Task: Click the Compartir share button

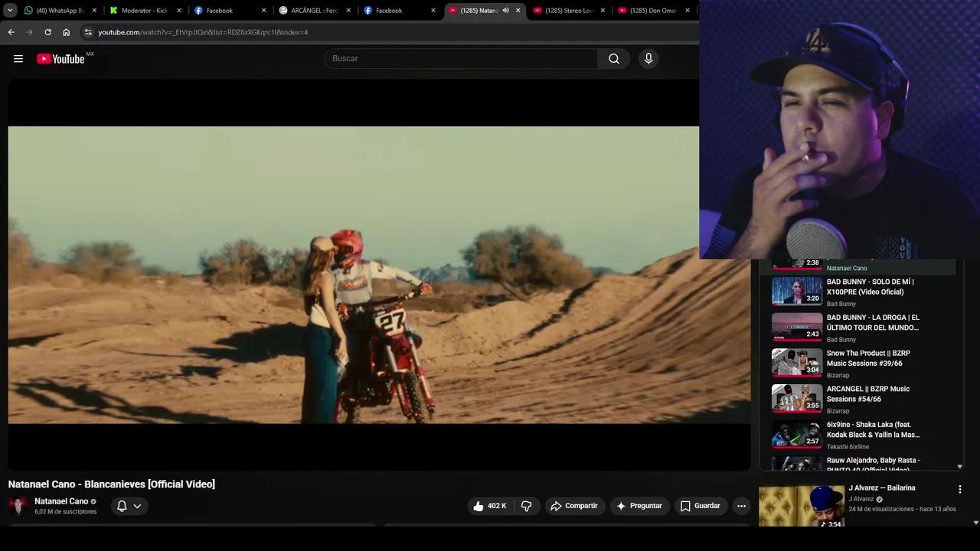Action: [x=574, y=506]
